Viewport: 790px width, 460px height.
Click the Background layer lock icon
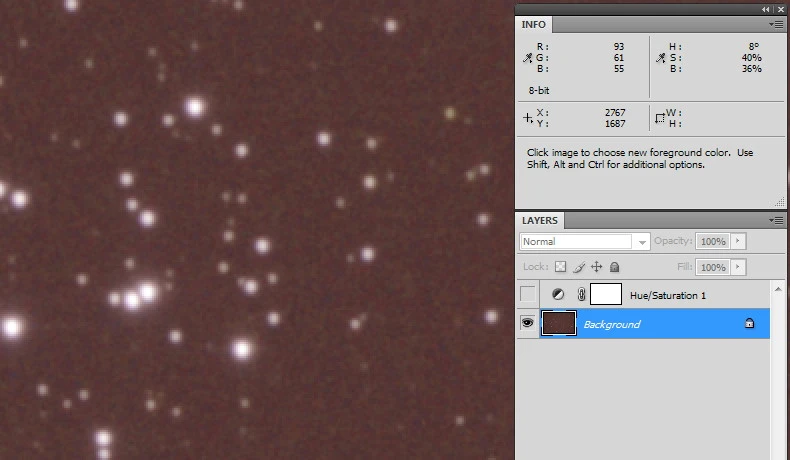point(749,324)
